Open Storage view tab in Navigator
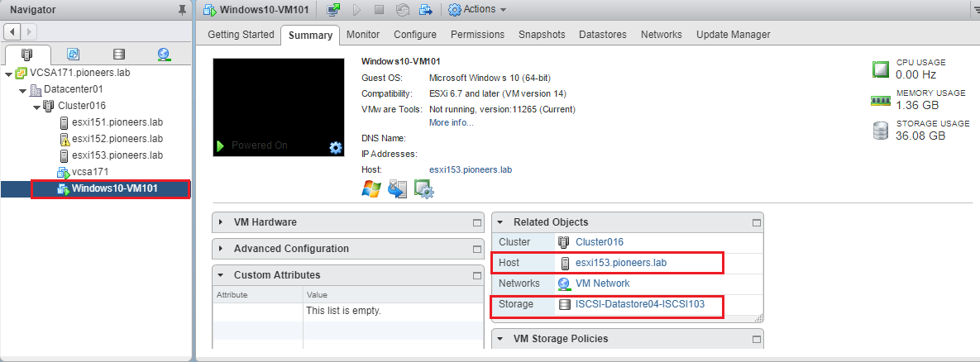Image resolution: width=980 pixels, height=362 pixels. coord(119,55)
